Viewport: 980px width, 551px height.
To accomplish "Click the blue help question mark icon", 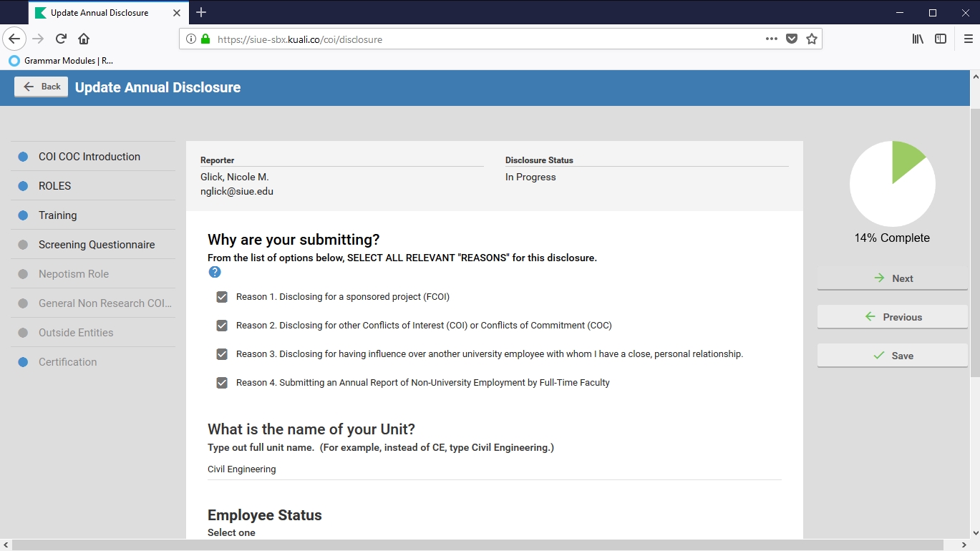I will point(215,272).
